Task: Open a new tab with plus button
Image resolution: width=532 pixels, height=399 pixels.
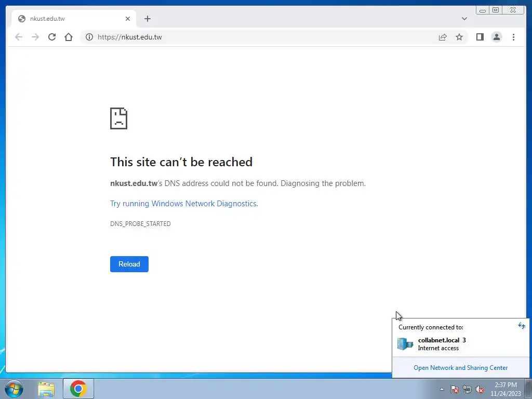Action: (147, 19)
